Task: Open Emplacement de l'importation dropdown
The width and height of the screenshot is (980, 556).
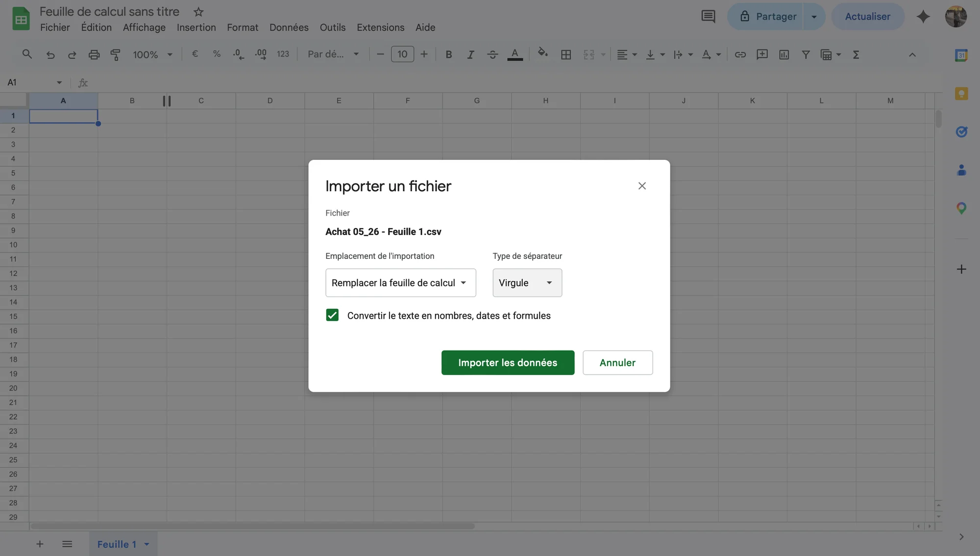Action: click(x=400, y=282)
